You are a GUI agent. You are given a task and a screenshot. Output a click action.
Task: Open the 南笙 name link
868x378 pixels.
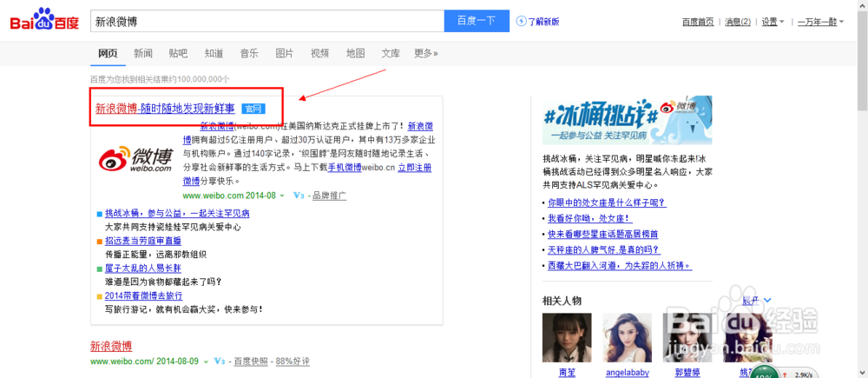tap(567, 373)
